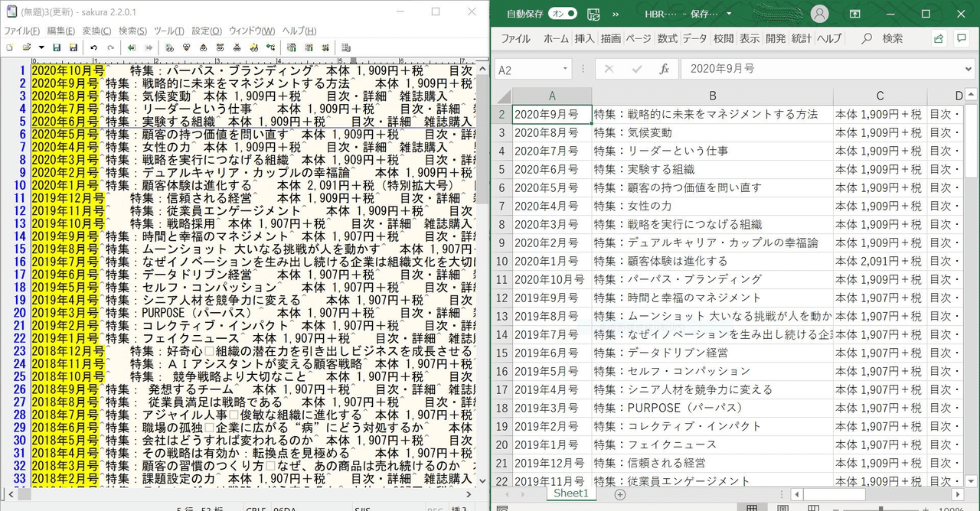Switch to the データ tab in Excel
Viewport: 980px width, 511px height.
[x=695, y=38]
